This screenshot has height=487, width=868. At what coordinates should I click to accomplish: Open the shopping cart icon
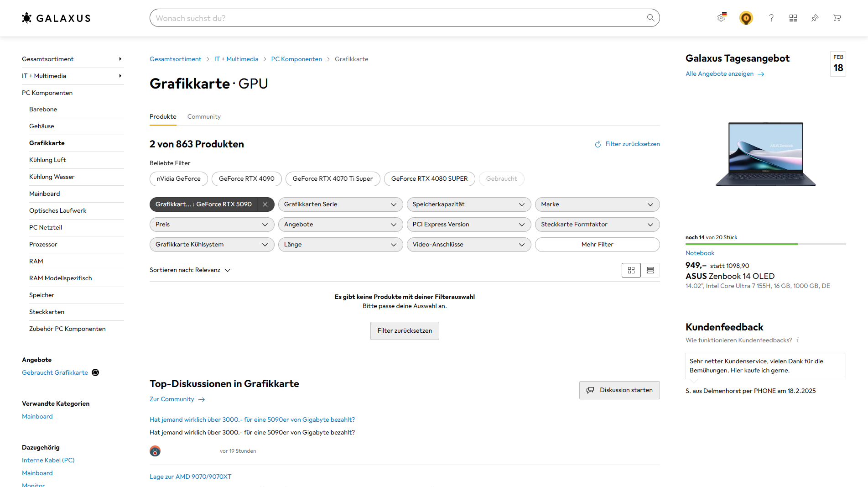click(837, 18)
